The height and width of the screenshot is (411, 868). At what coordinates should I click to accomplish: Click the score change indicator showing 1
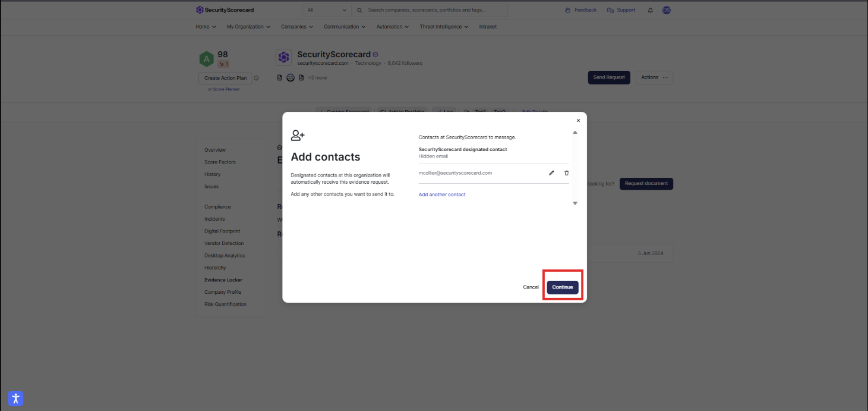[223, 64]
